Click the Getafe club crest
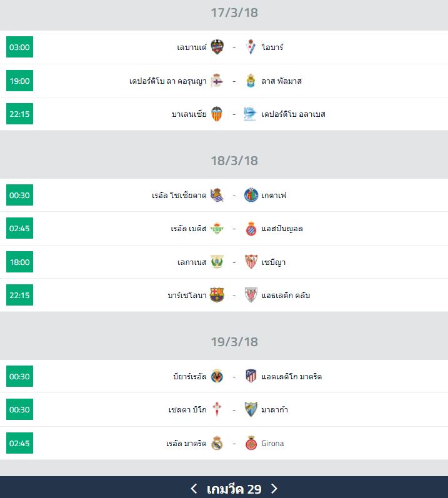 point(251,195)
